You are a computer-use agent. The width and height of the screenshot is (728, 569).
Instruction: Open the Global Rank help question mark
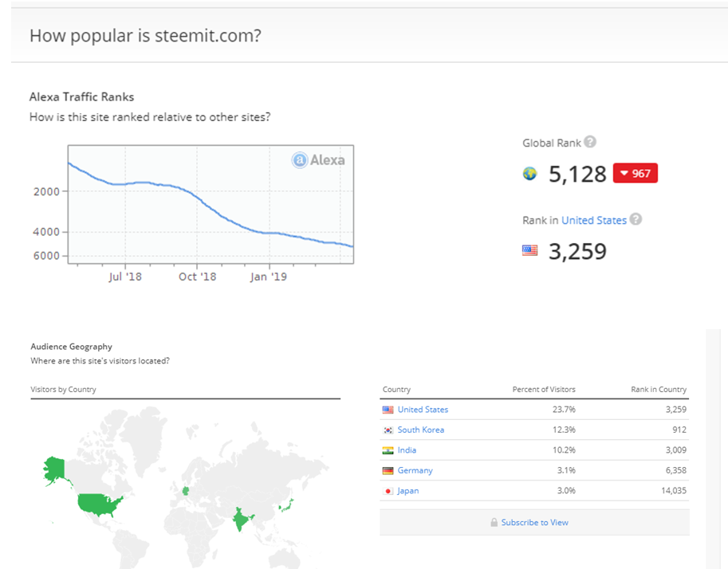pos(589,142)
